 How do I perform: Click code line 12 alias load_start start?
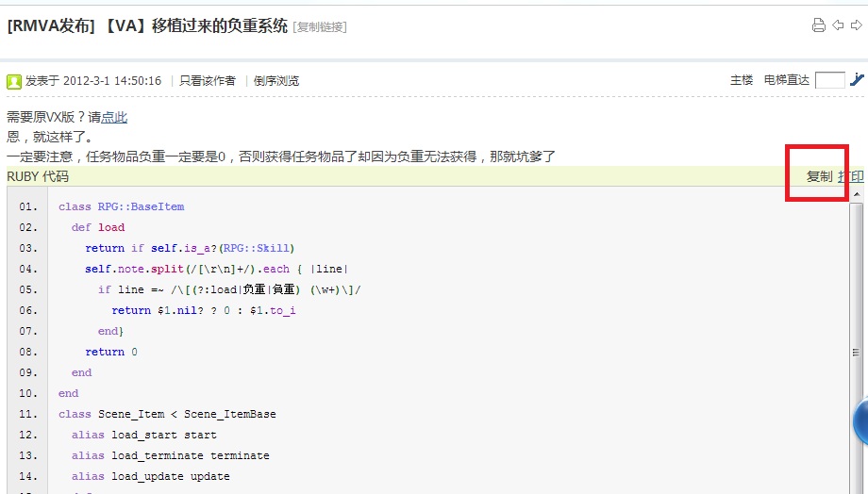click(x=144, y=435)
